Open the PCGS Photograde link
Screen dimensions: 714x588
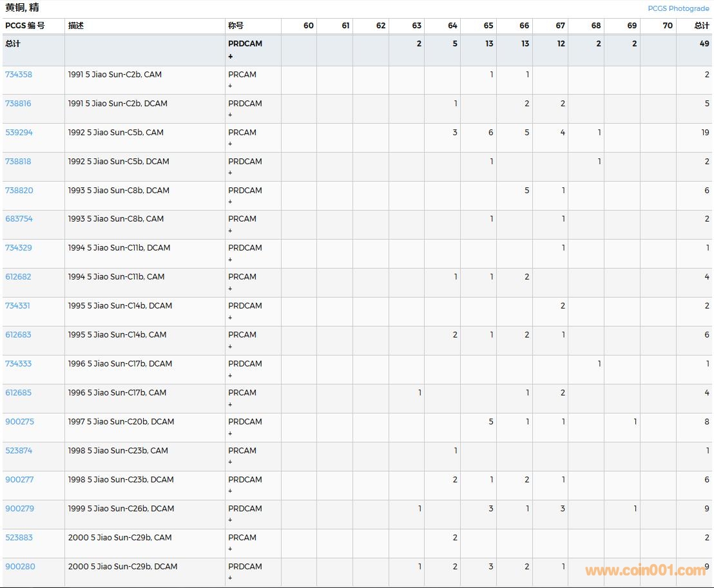pos(678,8)
